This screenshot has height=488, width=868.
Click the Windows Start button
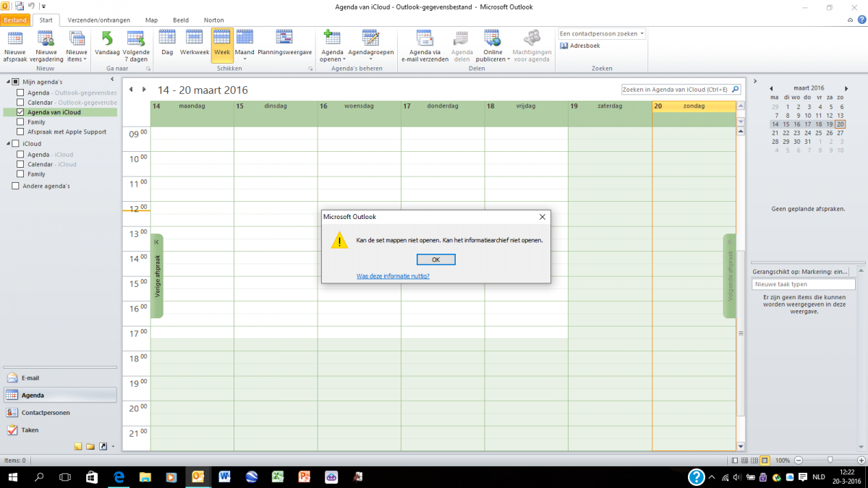coord(13,477)
